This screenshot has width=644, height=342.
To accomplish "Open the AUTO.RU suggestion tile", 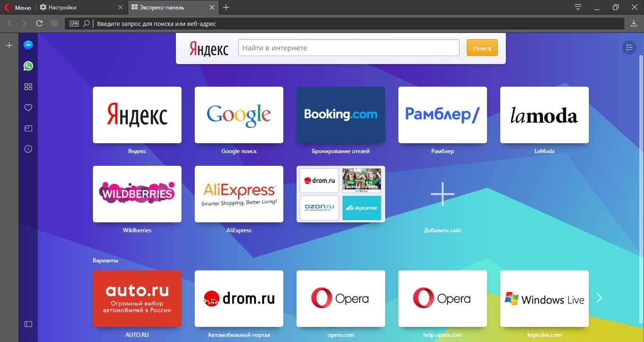I will 137,299.
